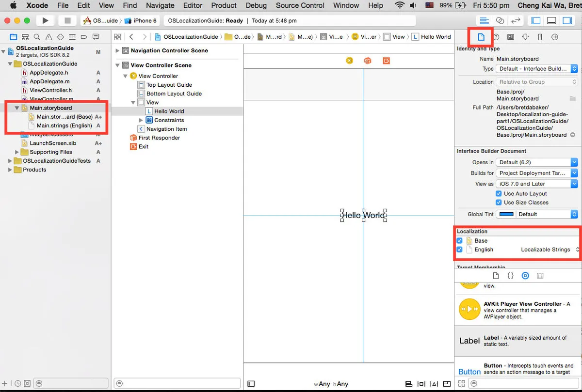Open the Code Snippet library

510,276
